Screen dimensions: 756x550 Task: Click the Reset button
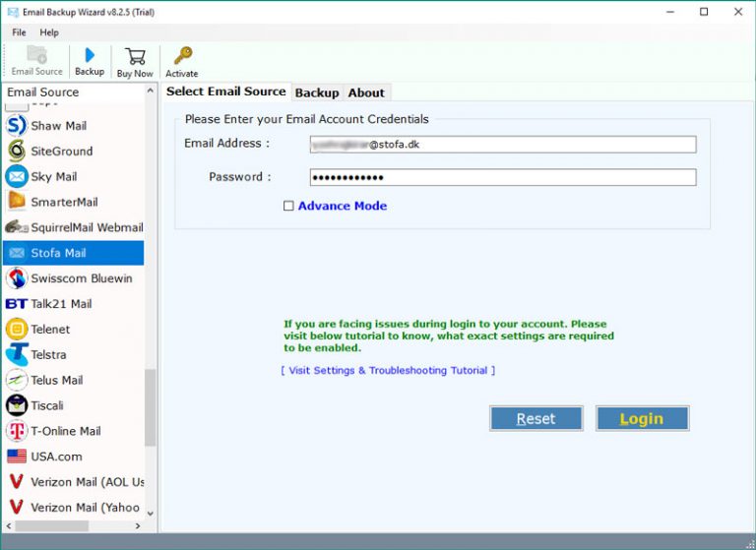click(536, 418)
